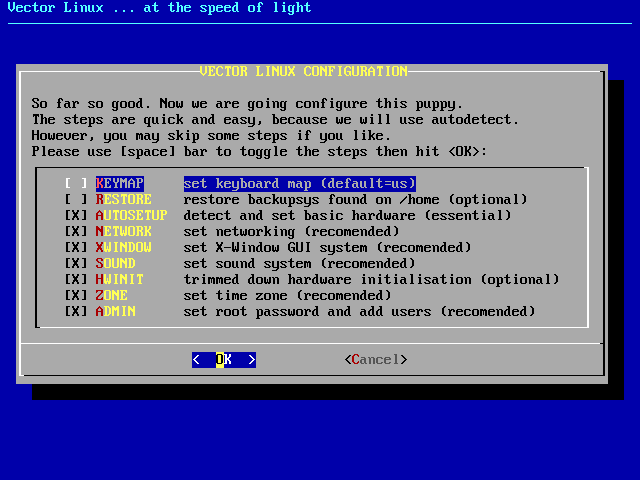The width and height of the screenshot is (640, 480).
Task: Choose the XWINDOW list entry
Action: coord(124,248)
